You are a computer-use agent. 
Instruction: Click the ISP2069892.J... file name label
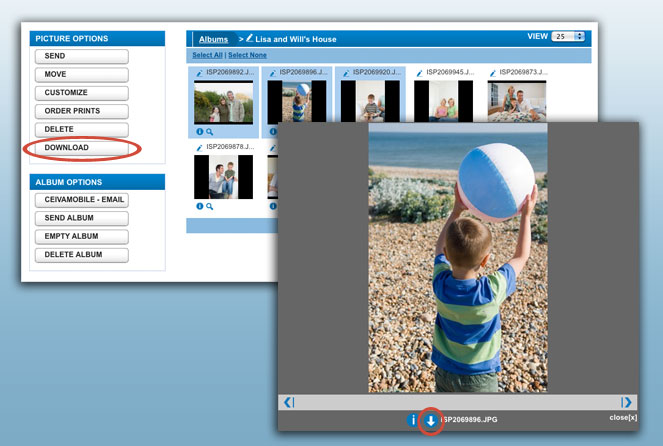click(230, 72)
